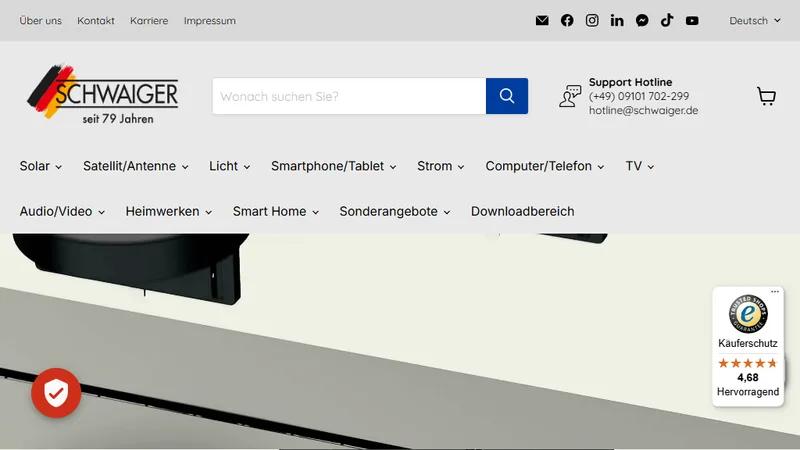Open the Trusted Shops widget three-dot menu
800x450 pixels.
(x=775, y=292)
